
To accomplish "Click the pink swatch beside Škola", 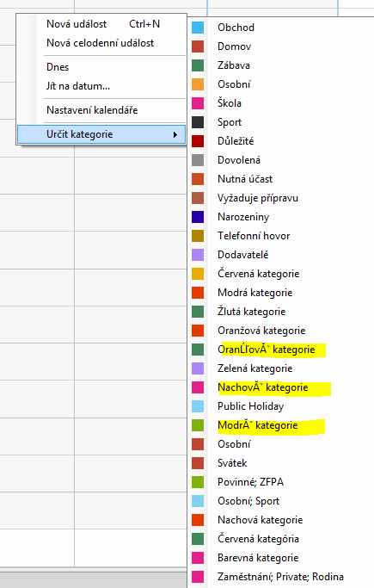I will 198,103.
